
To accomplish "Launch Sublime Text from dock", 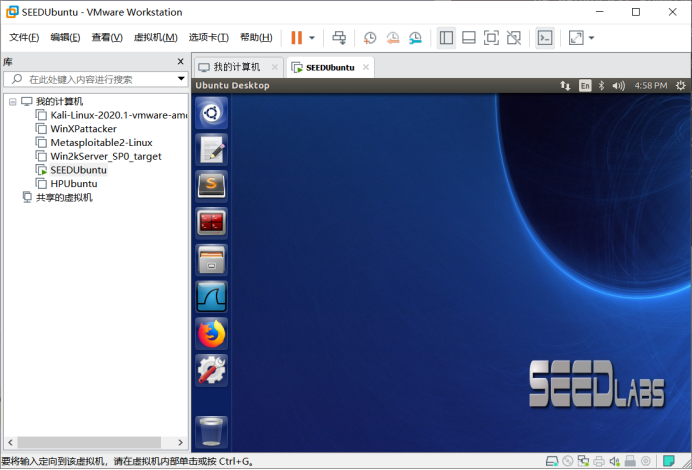I will pyautogui.click(x=211, y=186).
